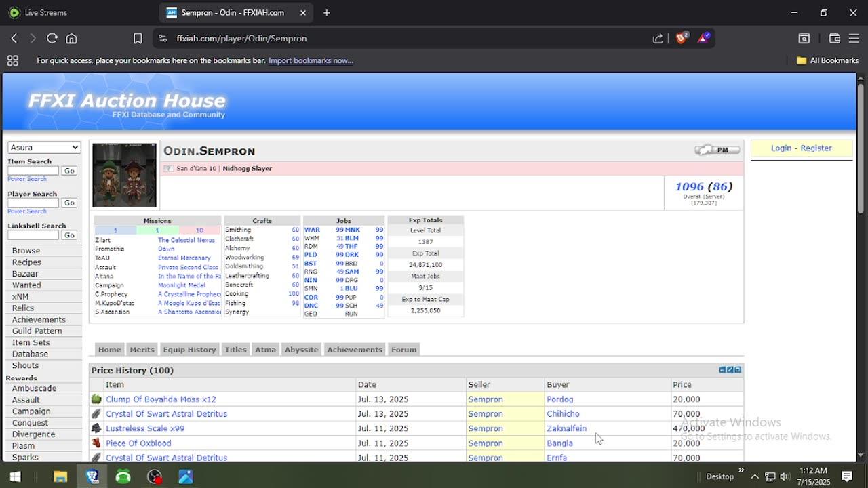The width and height of the screenshot is (868, 488).
Task: Open the Achievements tab above Price History
Action: pos(355,350)
